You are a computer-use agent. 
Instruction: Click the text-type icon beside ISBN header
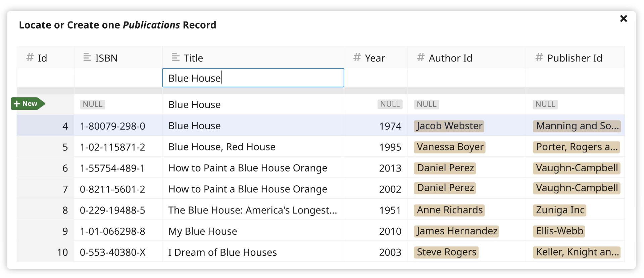tap(87, 57)
